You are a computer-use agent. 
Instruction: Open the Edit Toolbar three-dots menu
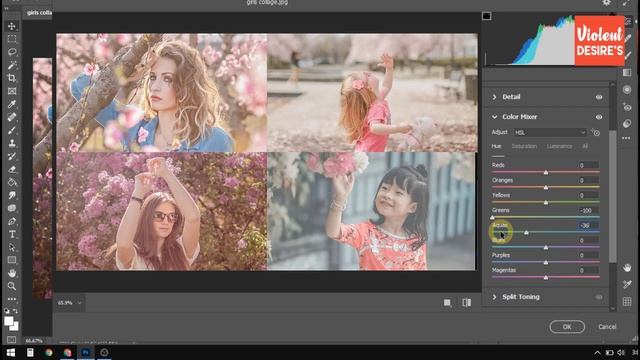[x=12, y=299]
